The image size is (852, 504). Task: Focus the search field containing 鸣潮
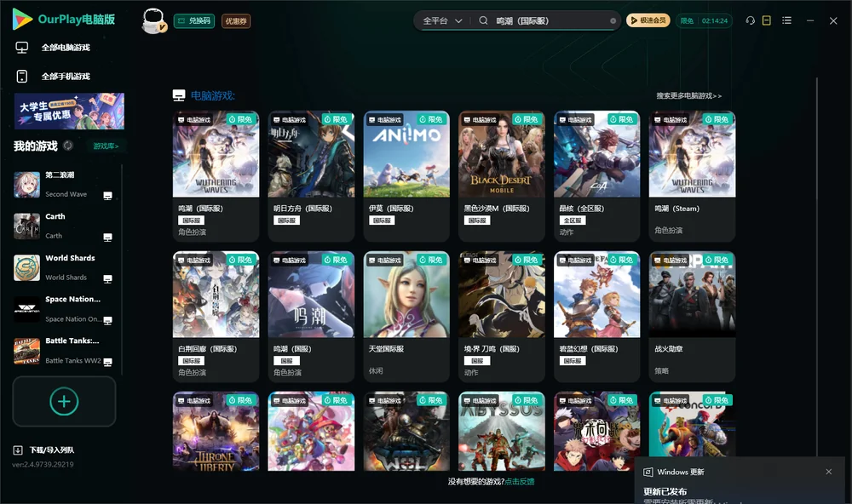coord(549,20)
